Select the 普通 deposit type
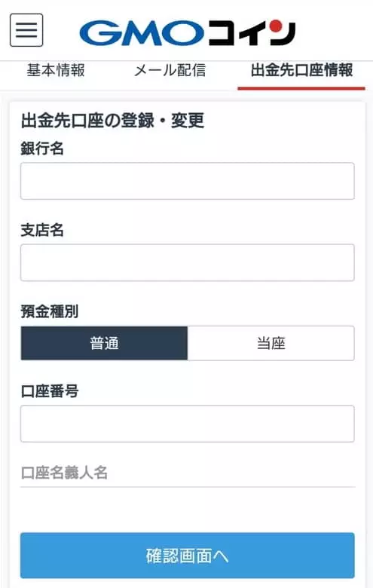 coord(104,343)
